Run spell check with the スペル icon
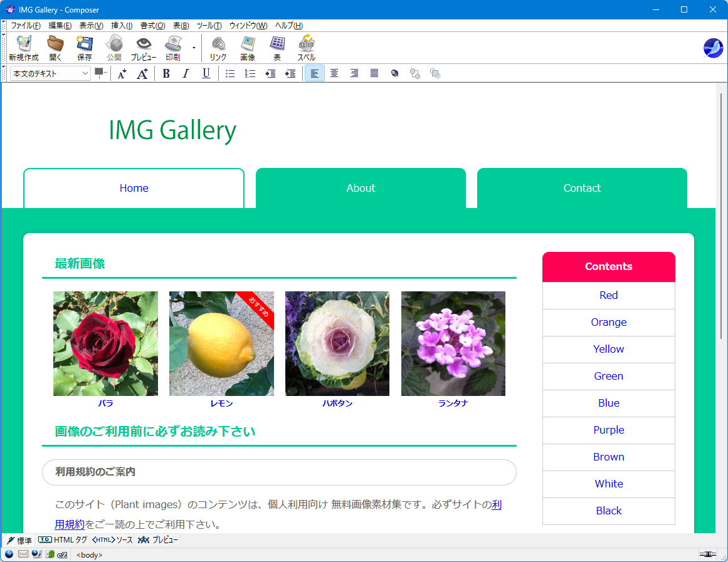This screenshot has height=562, width=728. click(x=307, y=48)
